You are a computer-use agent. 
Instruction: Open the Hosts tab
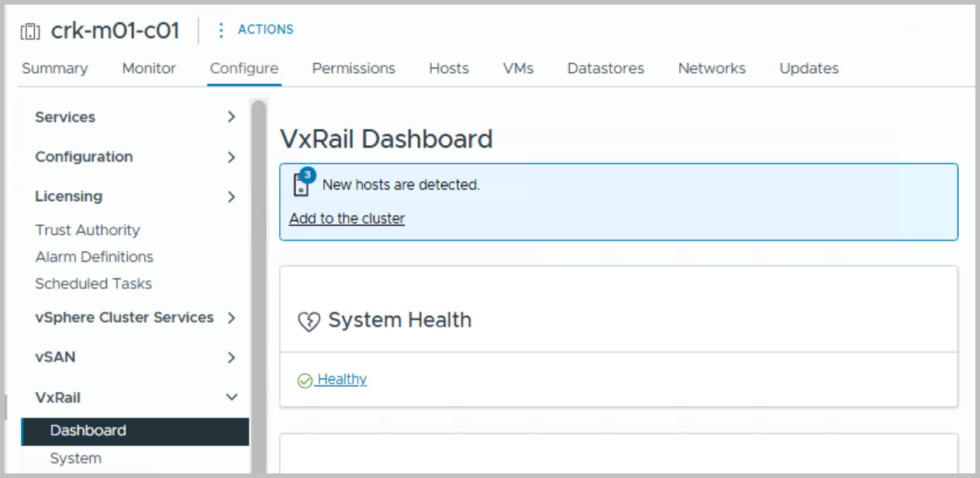click(x=449, y=68)
